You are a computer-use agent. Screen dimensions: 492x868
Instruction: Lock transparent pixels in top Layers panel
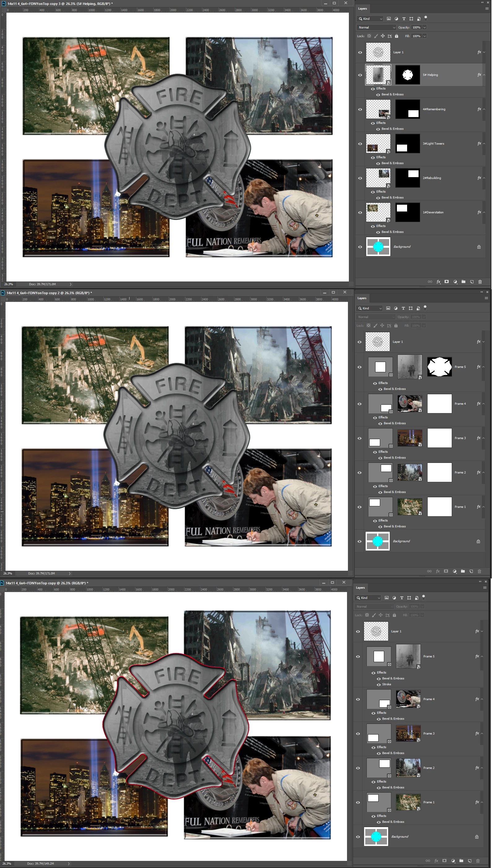click(x=369, y=36)
